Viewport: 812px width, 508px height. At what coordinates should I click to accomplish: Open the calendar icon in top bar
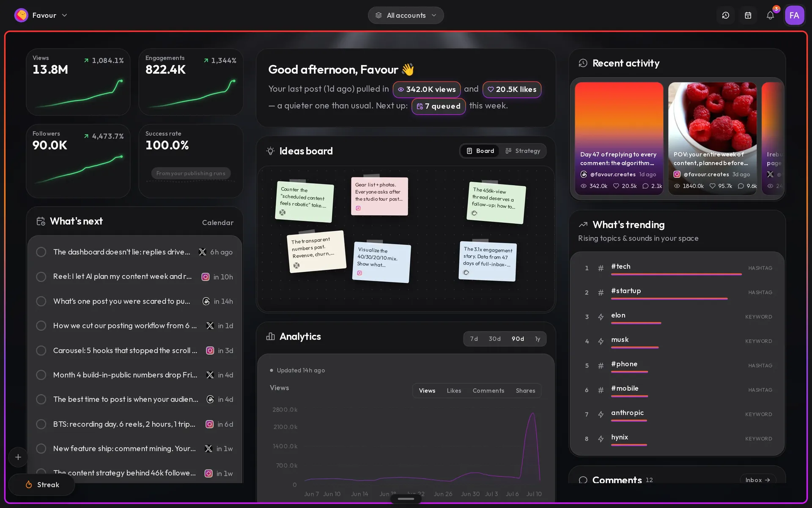coord(748,15)
